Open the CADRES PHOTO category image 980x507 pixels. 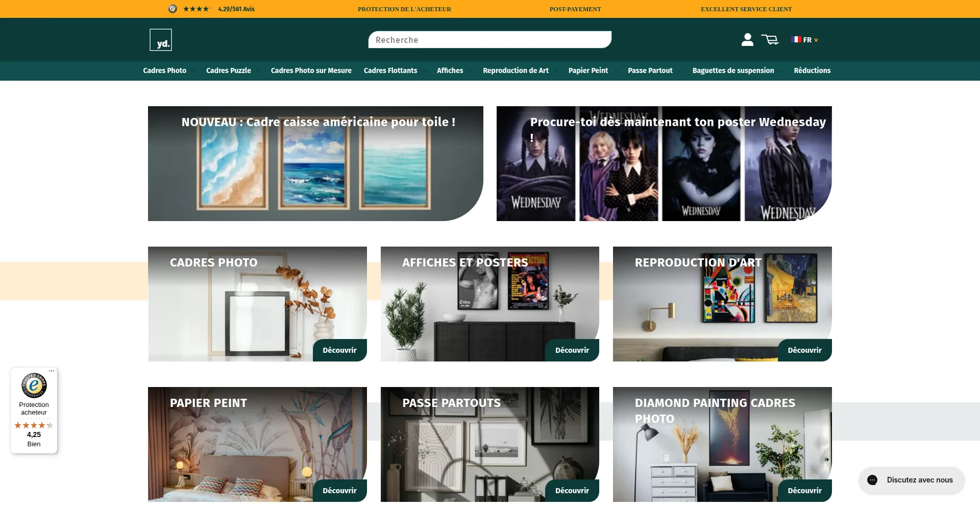pos(257,304)
